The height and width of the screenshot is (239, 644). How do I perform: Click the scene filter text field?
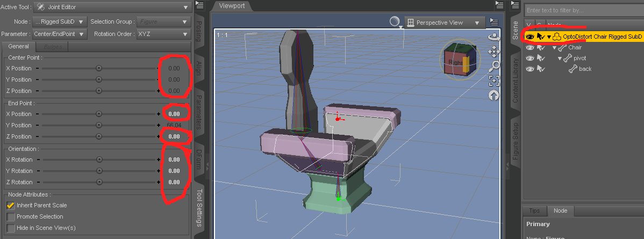pos(583,10)
